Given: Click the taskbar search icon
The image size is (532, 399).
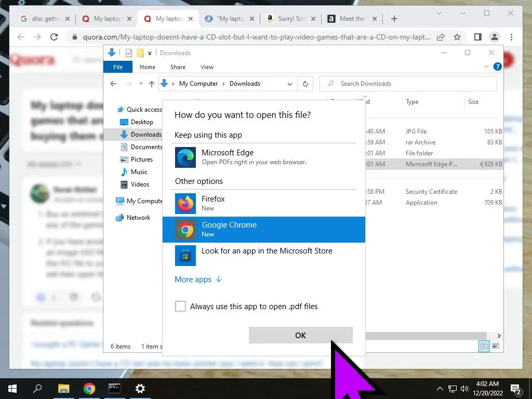Looking at the screenshot, I should point(37,388).
